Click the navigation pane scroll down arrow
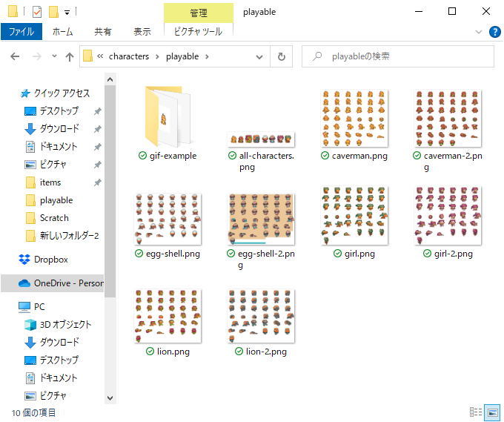The height and width of the screenshot is (422, 504). (x=110, y=398)
